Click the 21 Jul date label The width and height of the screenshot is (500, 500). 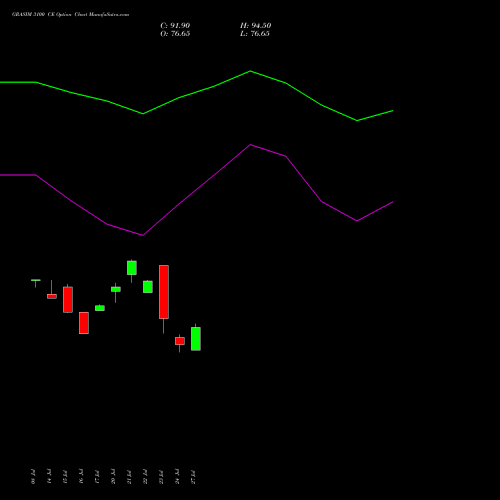pos(129,477)
